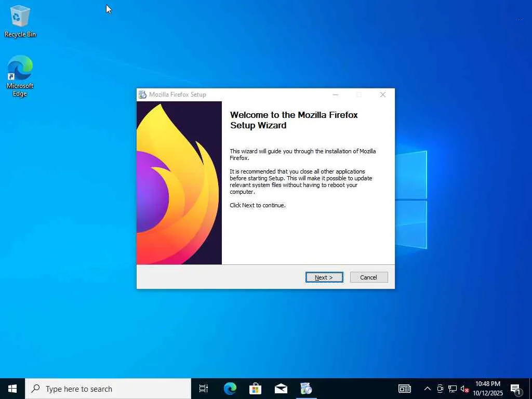Click the Firefox installer taskbar icon
Screen dimensions: 532x399
click(x=306, y=389)
